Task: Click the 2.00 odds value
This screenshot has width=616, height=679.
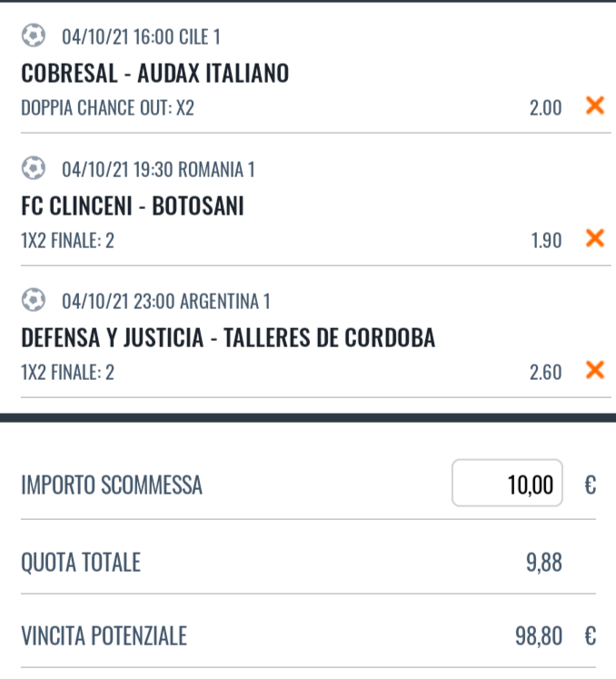Action: tap(545, 108)
